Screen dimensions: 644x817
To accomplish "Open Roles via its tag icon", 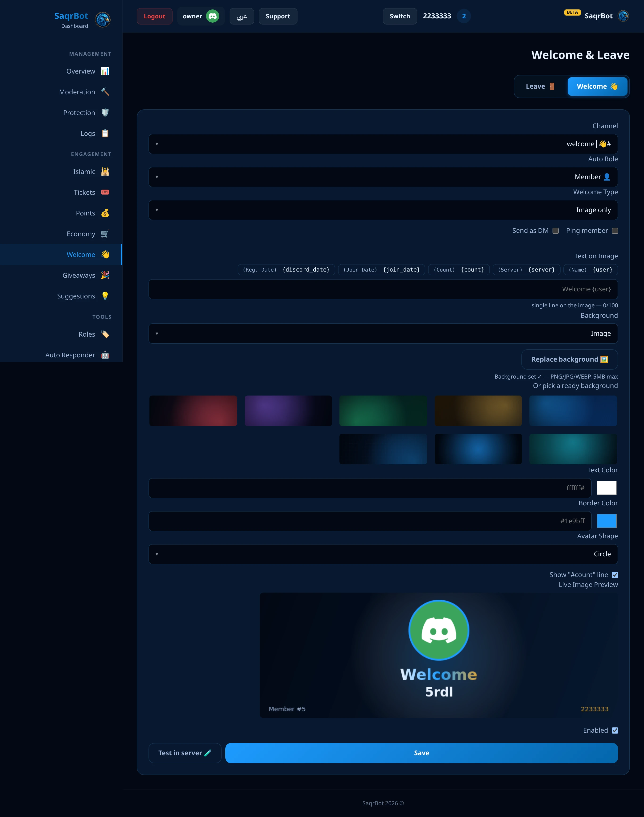I will click(105, 334).
